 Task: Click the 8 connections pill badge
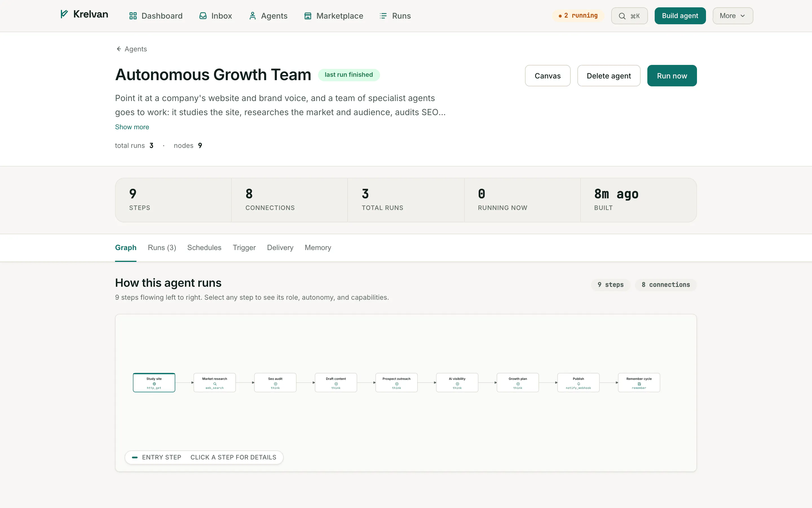pos(666,284)
